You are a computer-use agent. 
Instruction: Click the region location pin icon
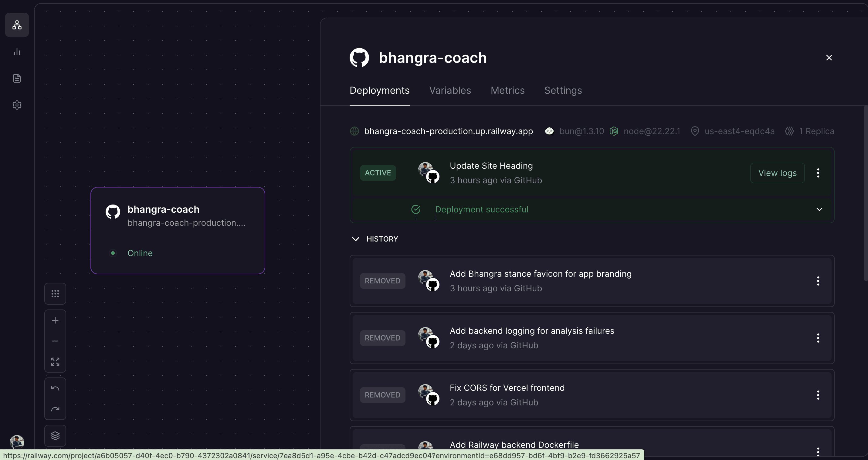click(x=695, y=131)
